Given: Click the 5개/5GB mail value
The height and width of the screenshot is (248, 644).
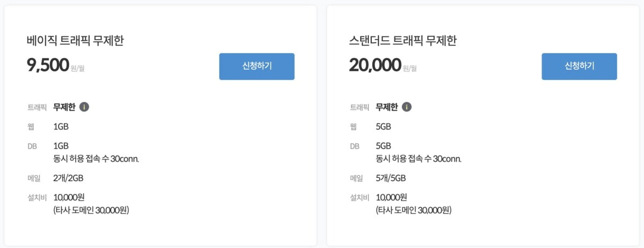Looking at the screenshot, I should click(x=391, y=178).
